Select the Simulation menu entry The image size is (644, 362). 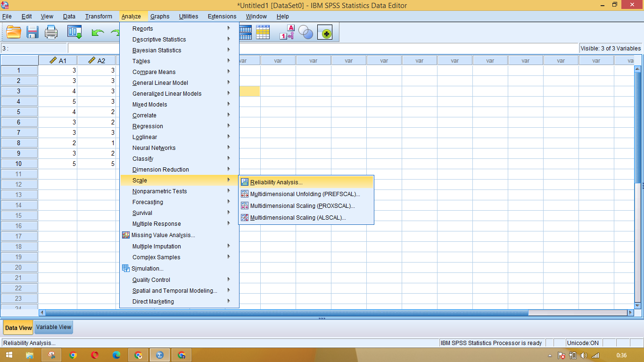click(180, 268)
